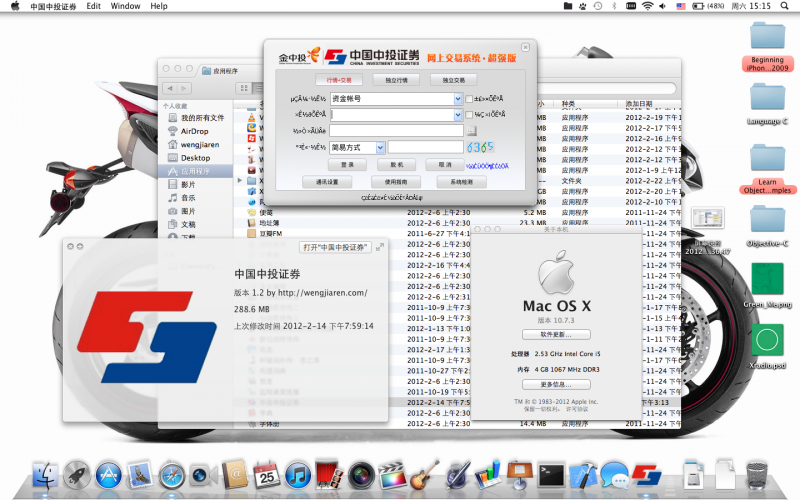Viewport: 800px width, 500px height.
Task: Expand the 资金帐号 account type dropdown
Action: click(x=457, y=99)
